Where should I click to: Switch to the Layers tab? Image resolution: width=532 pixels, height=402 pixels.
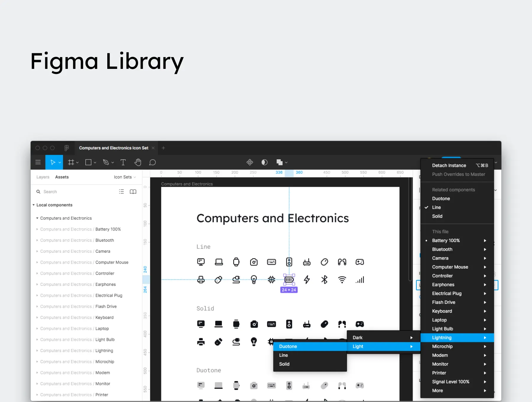43,177
